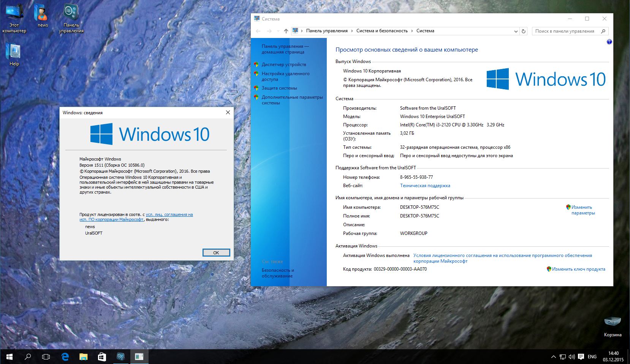Open Task View on the taskbar
The height and width of the screenshot is (364, 630).
[x=46, y=357]
